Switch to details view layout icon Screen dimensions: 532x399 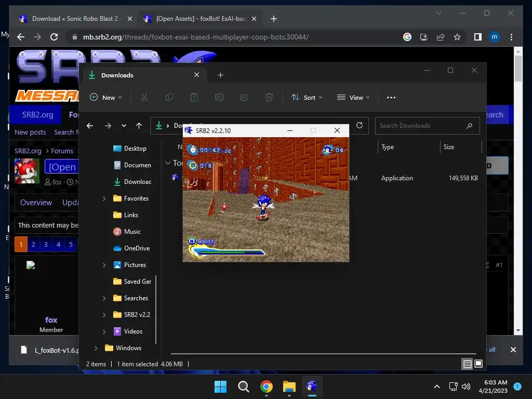[467, 364]
